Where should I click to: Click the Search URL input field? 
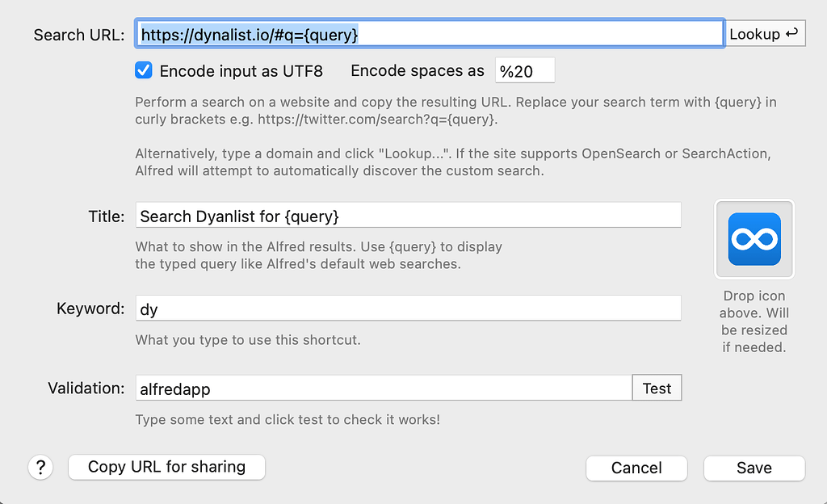(428, 33)
